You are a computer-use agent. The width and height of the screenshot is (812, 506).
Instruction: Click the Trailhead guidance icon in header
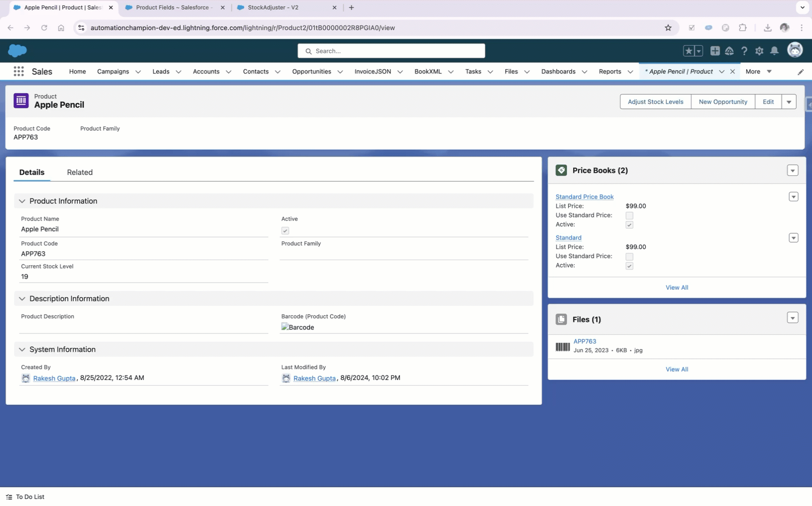click(729, 51)
